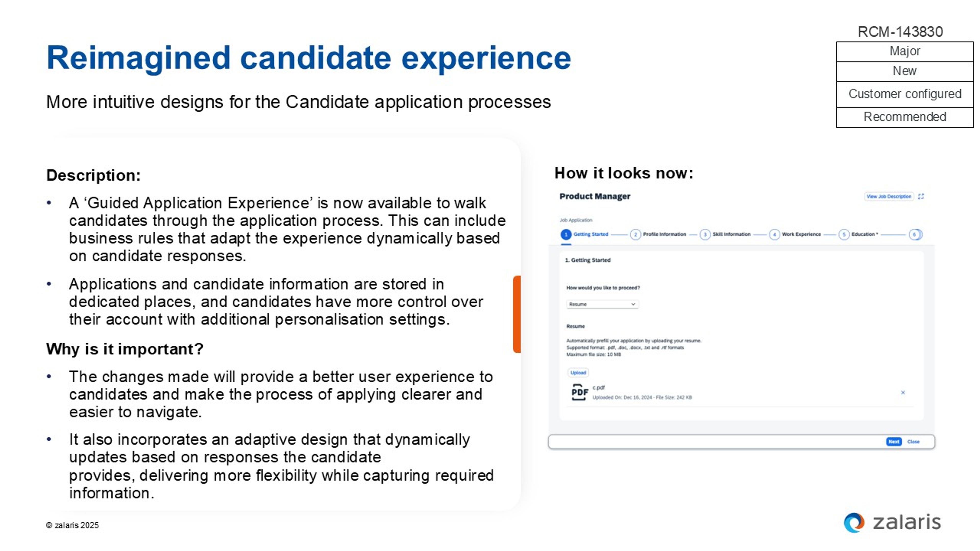Select step 2 circle Profile Information
Screen dimensions: 980x551
(635, 234)
